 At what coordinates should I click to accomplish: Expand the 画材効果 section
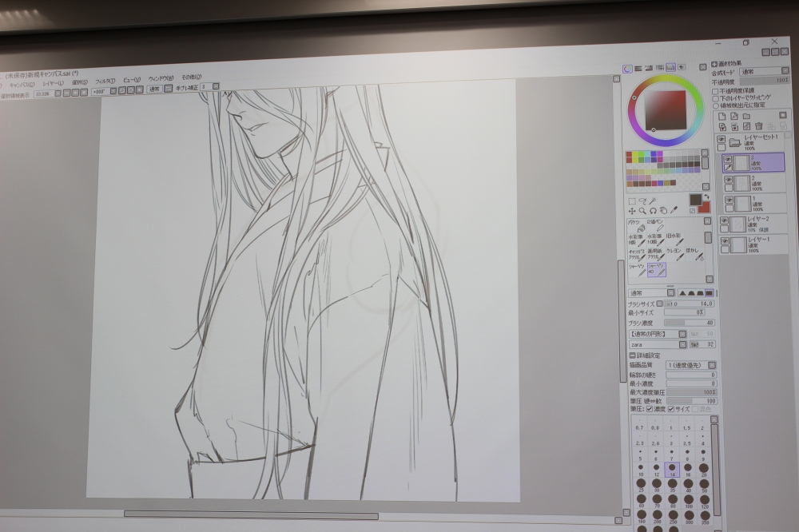(x=714, y=64)
